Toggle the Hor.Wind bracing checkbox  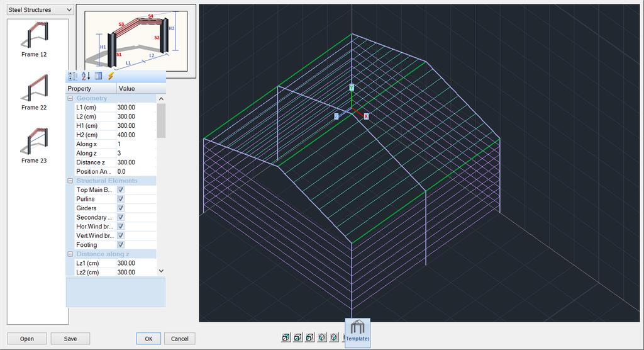pos(121,226)
